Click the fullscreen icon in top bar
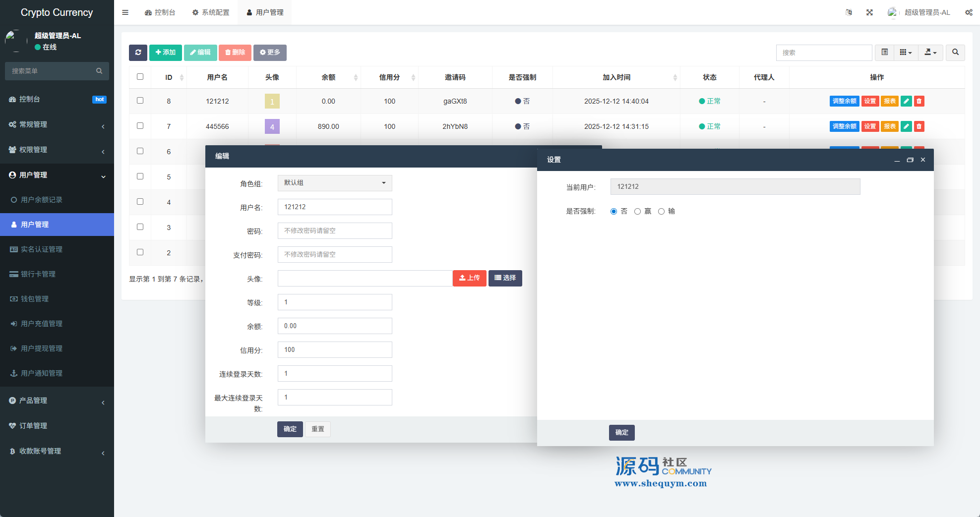Image resolution: width=980 pixels, height=517 pixels. tap(869, 12)
